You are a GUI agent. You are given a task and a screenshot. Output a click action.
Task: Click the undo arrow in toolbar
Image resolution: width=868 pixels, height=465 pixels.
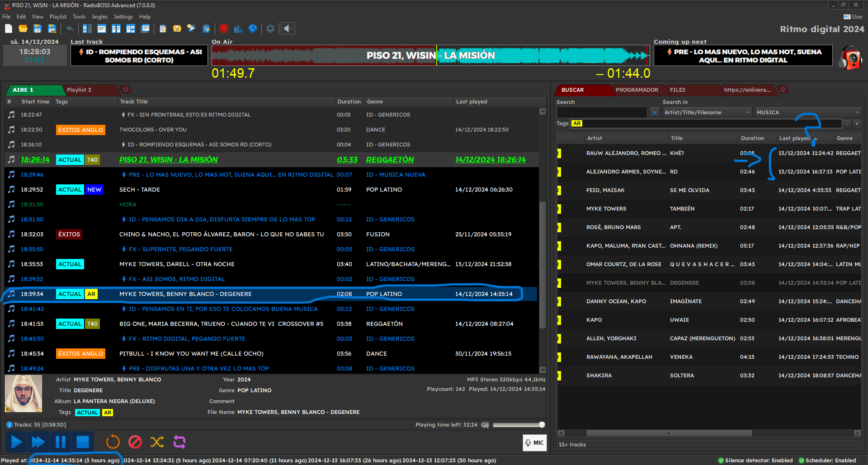(x=70, y=28)
